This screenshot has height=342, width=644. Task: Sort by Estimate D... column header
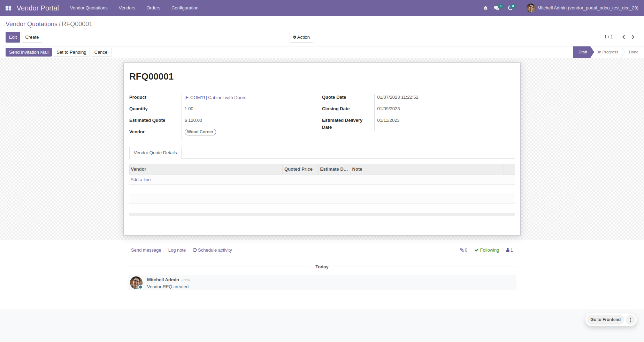(x=334, y=169)
